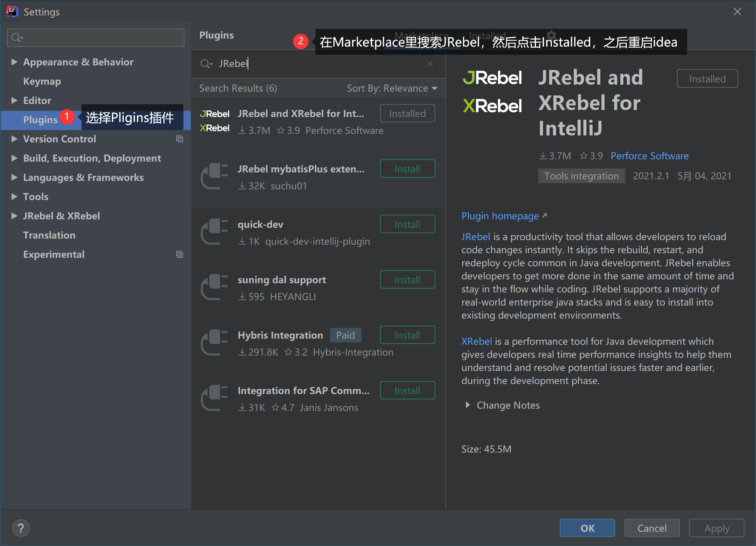
Task: Expand Languages & Frameworks node
Action: click(14, 177)
